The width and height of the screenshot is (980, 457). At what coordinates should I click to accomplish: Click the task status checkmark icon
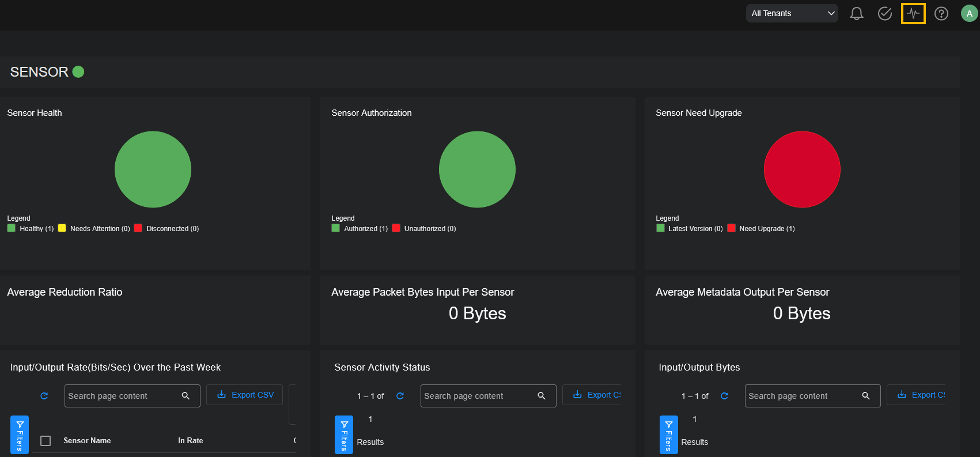(x=884, y=13)
